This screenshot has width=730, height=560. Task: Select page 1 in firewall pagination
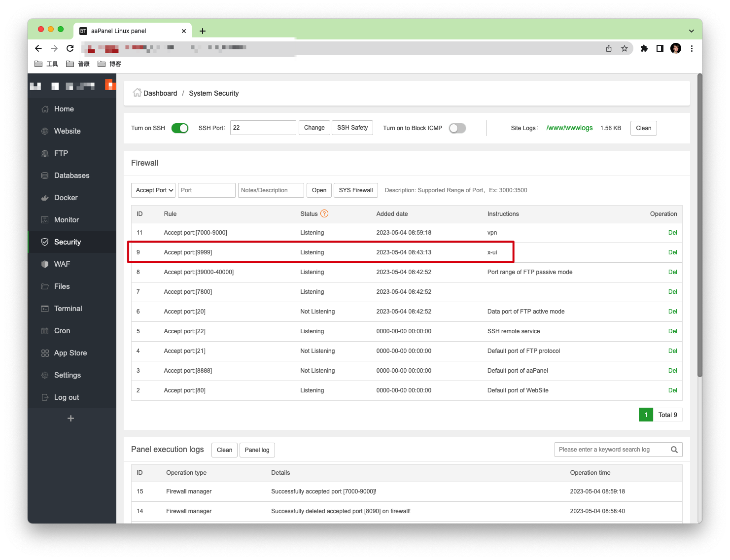pyautogui.click(x=646, y=415)
